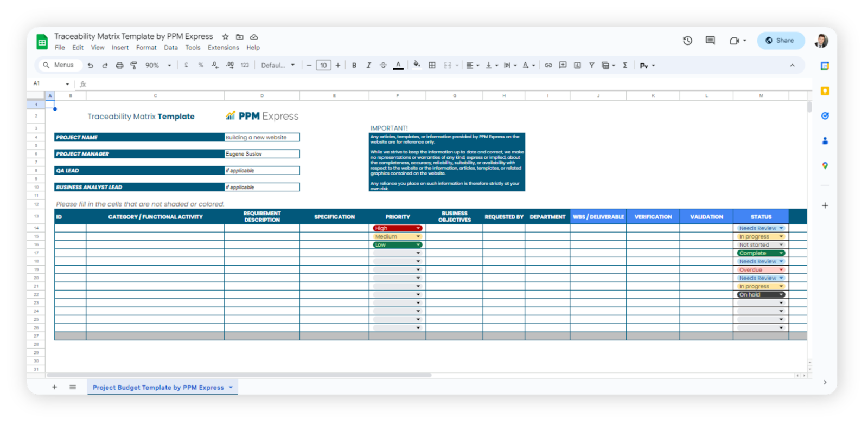Select the Project Budget Template sheet tab
The height and width of the screenshot is (425, 868).
coord(162,387)
